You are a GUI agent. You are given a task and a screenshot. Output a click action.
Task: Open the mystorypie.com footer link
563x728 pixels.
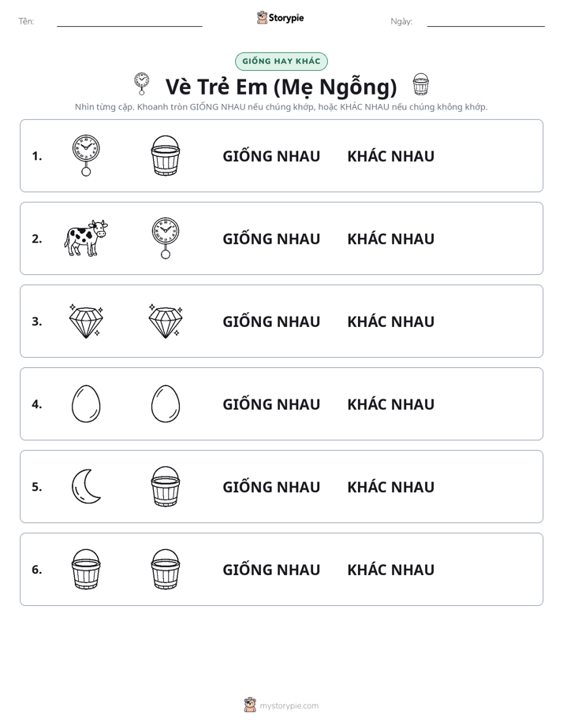281,705
